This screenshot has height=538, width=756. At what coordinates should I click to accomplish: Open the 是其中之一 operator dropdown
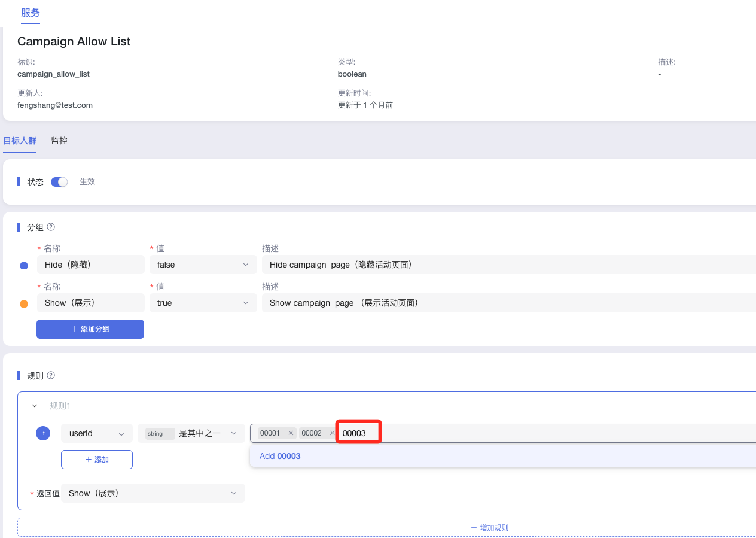[x=191, y=433]
